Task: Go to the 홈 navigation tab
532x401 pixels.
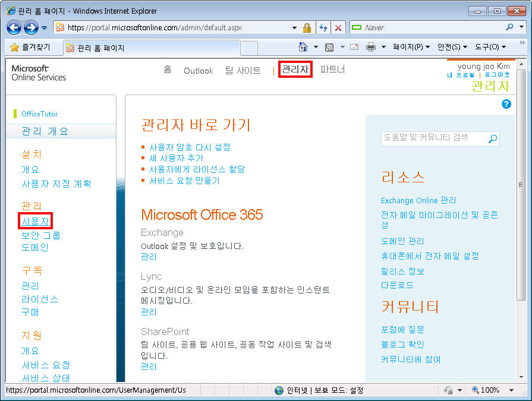Action: pyautogui.click(x=168, y=70)
